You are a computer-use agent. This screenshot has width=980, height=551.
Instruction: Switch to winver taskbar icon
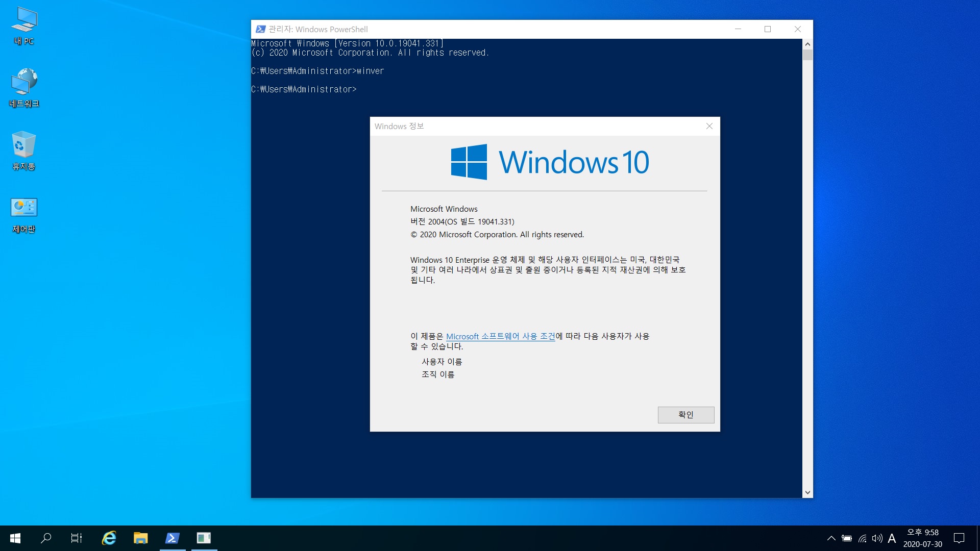(x=204, y=538)
